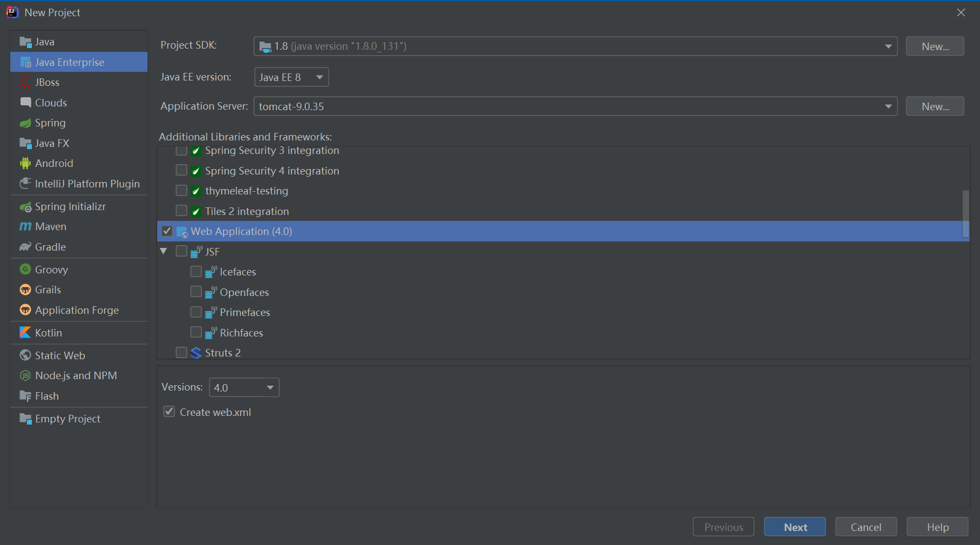Check the thymeleaf-testing checkbox
The image size is (980, 545).
coord(182,191)
